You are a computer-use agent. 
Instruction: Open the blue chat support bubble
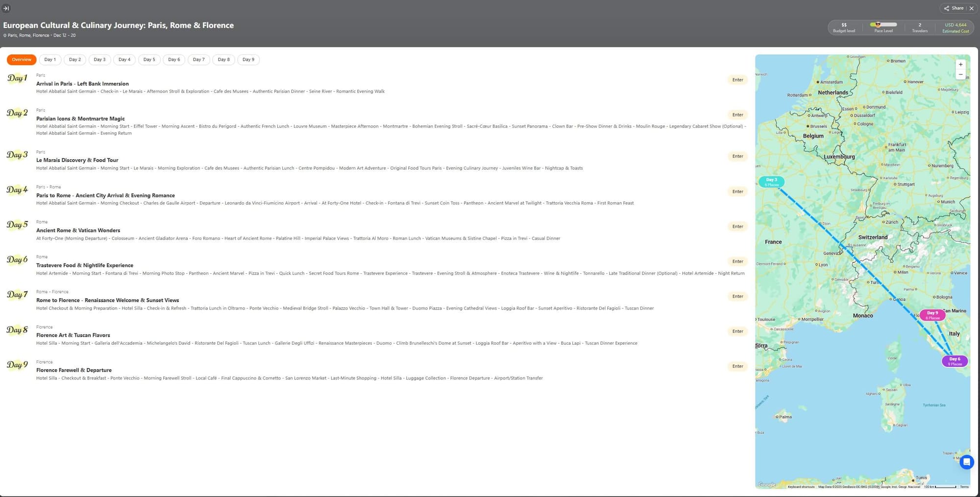(966, 462)
